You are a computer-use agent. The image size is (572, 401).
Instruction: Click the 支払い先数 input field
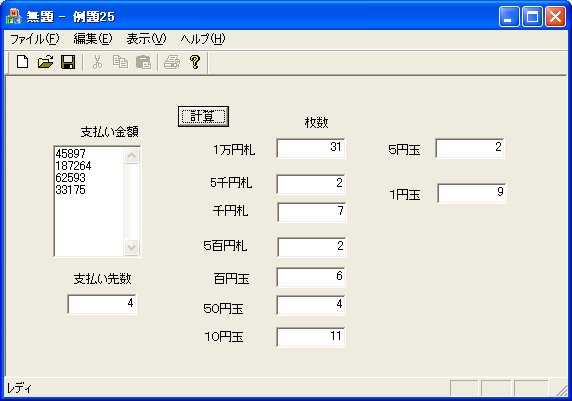[x=102, y=304]
